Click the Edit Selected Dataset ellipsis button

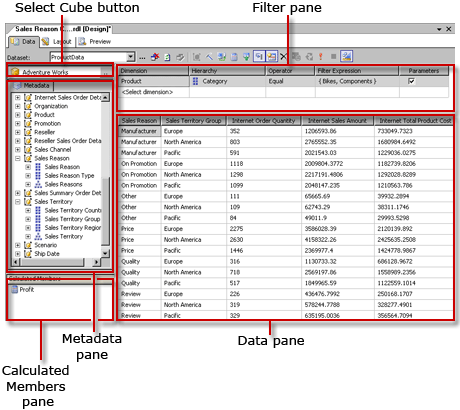point(142,57)
